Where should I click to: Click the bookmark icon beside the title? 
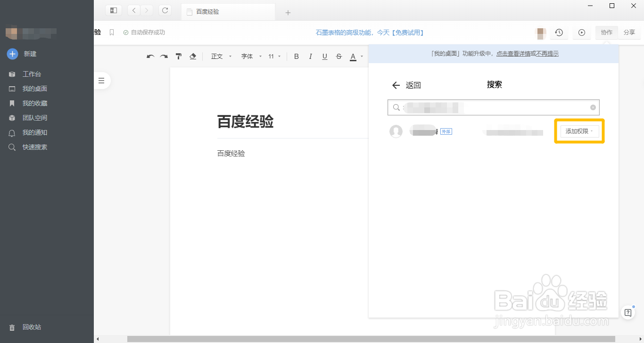[112, 33]
